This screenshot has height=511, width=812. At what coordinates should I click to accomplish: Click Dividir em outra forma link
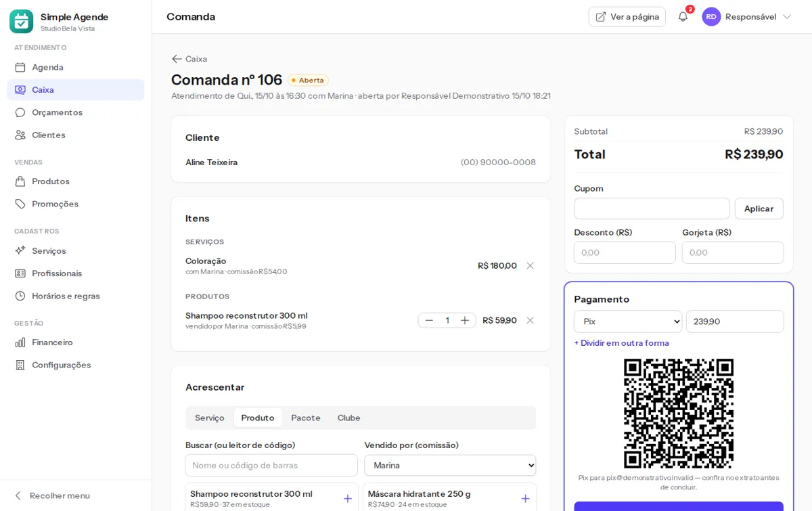pos(622,343)
